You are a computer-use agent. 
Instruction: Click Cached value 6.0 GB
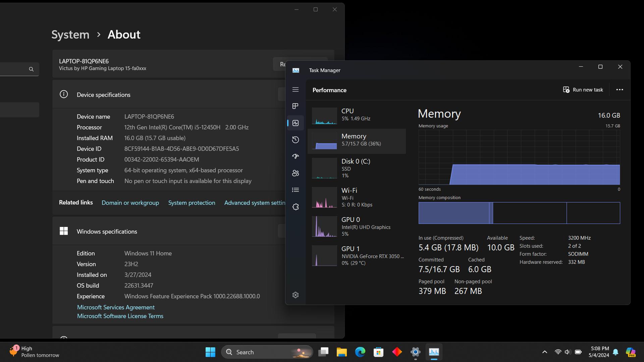coord(480,269)
